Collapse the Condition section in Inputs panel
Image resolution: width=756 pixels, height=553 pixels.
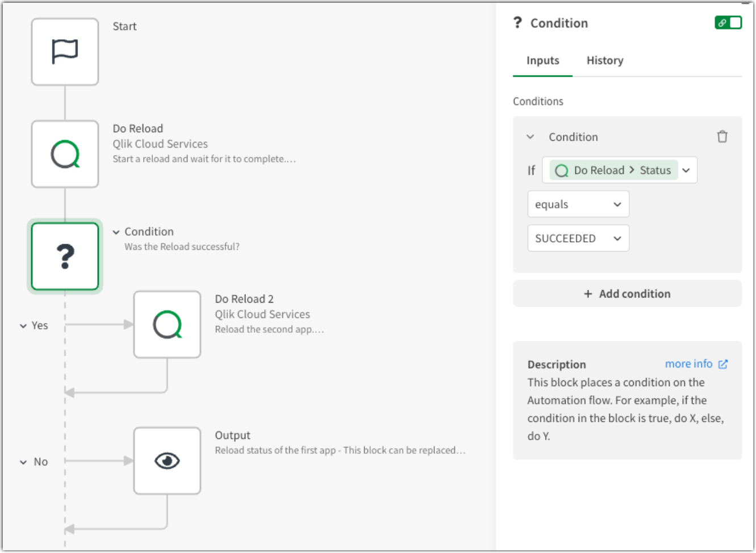point(530,137)
